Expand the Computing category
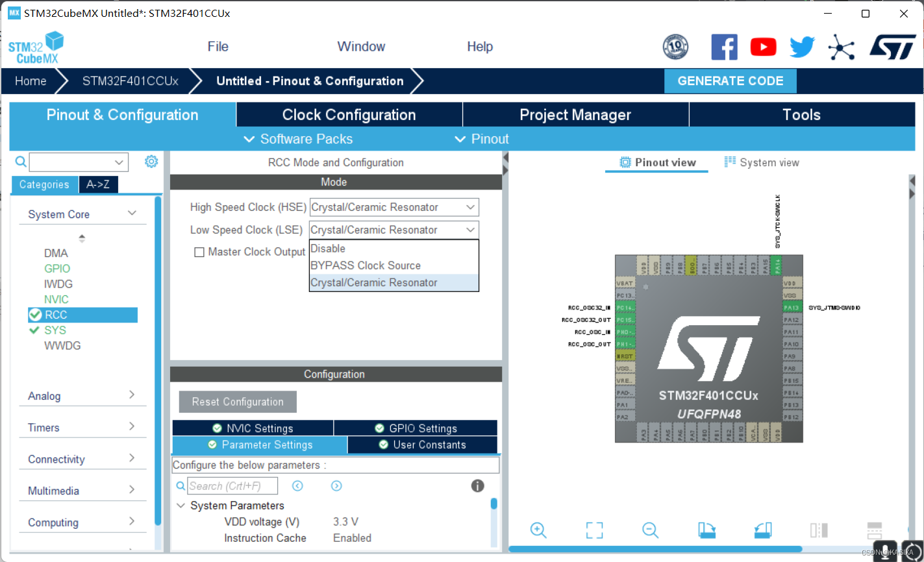 click(x=132, y=521)
